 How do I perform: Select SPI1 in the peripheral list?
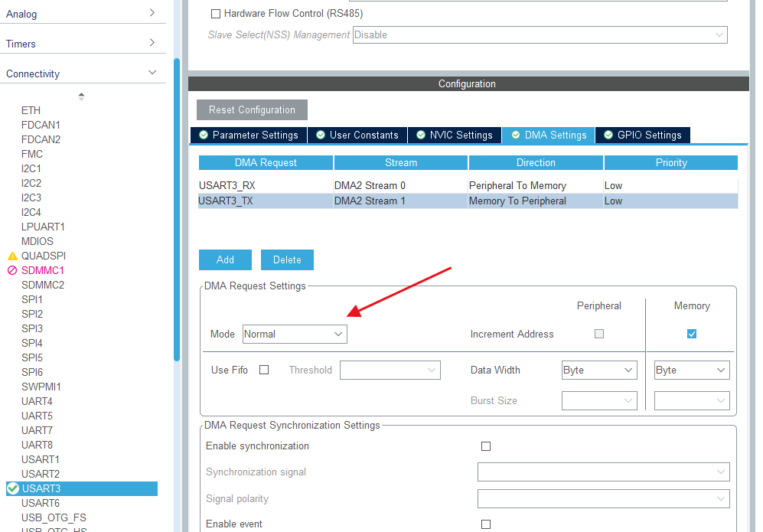pyautogui.click(x=32, y=300)
